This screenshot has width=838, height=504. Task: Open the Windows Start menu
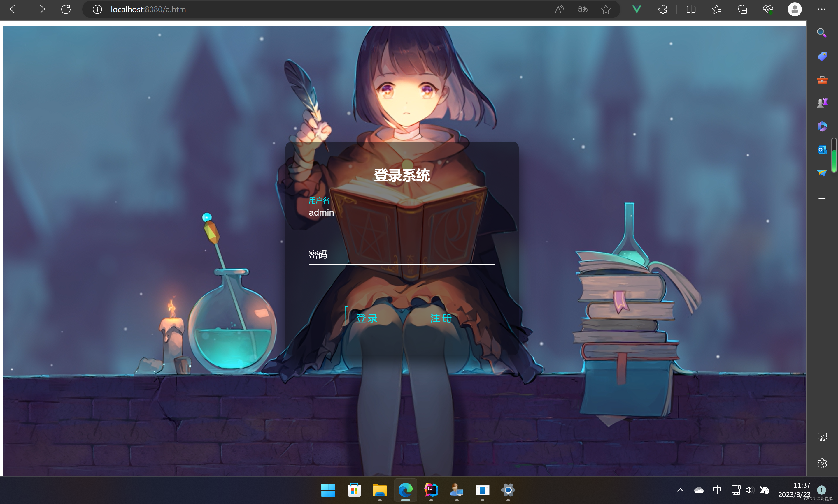click(328, 490)
